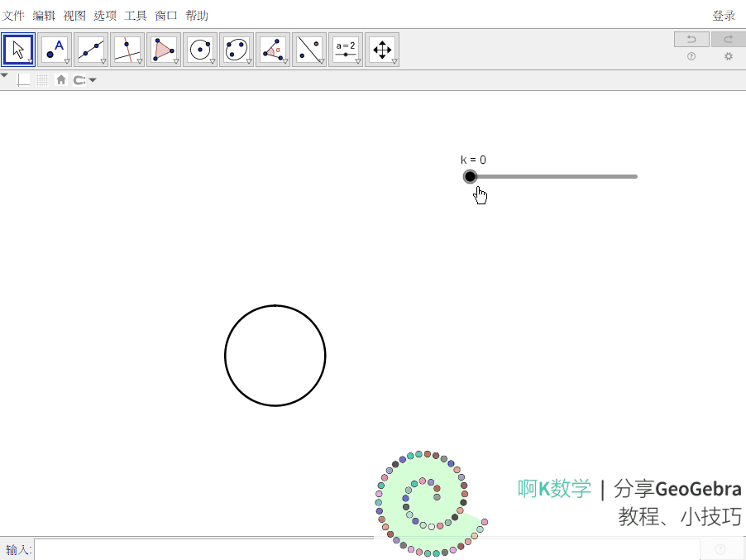Select the Ellipse conic tool
Image resolution: width=746 pixels, height=560 pixels.
(x=237, y=50)
